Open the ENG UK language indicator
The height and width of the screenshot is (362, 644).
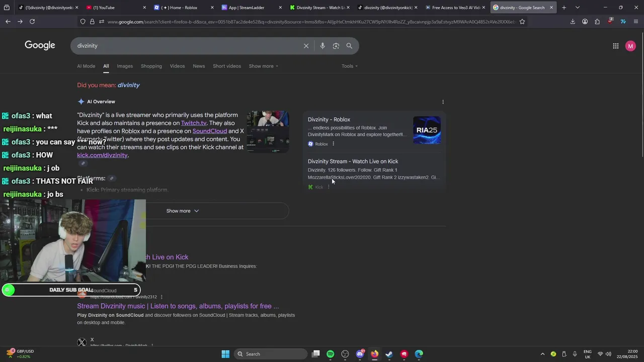point(588,354)
